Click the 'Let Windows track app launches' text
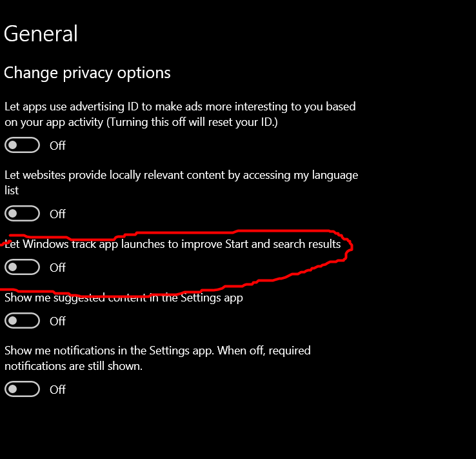This screenshot has height=459, width=476. (173, 244)
